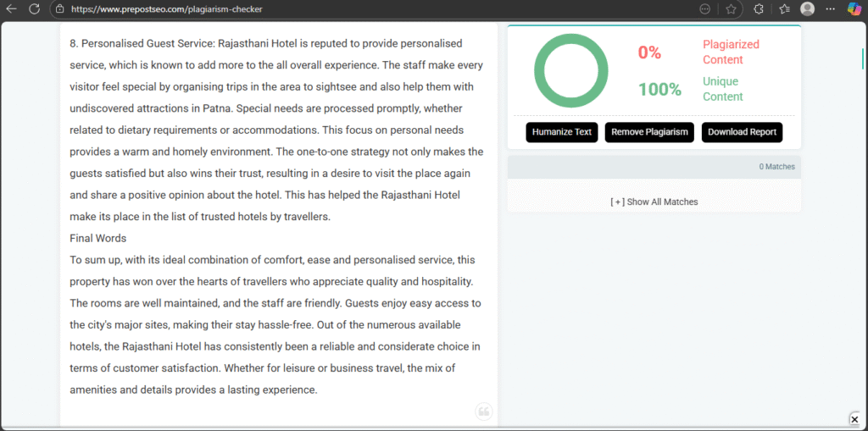This screenshot has height=431, width=868.
Task: Open the browser settings ellipsis menu
Action: pos(831,8)
